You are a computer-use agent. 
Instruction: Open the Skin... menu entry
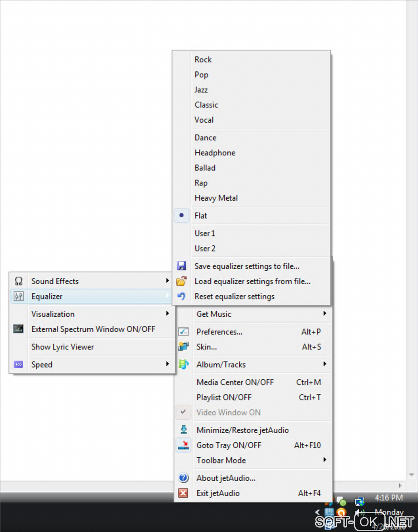click(253, 347)
